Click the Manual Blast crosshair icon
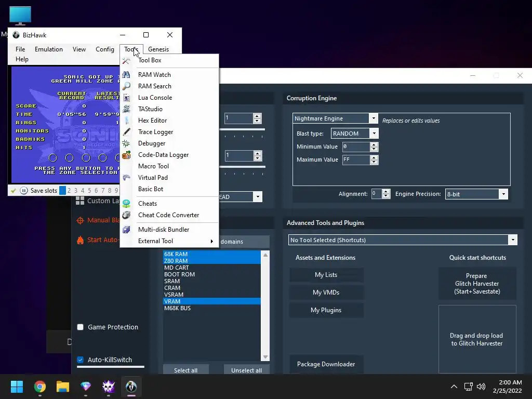 (80, 220)
